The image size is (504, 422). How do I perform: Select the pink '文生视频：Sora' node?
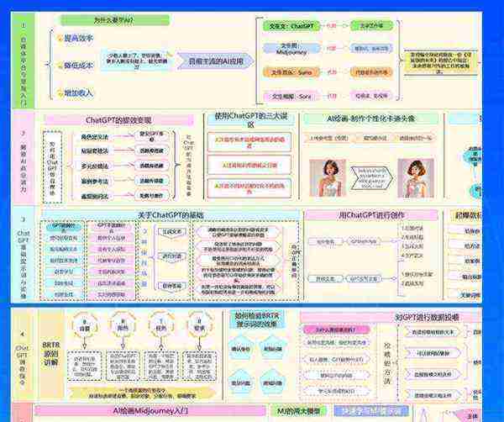click(x=291, y=96)
